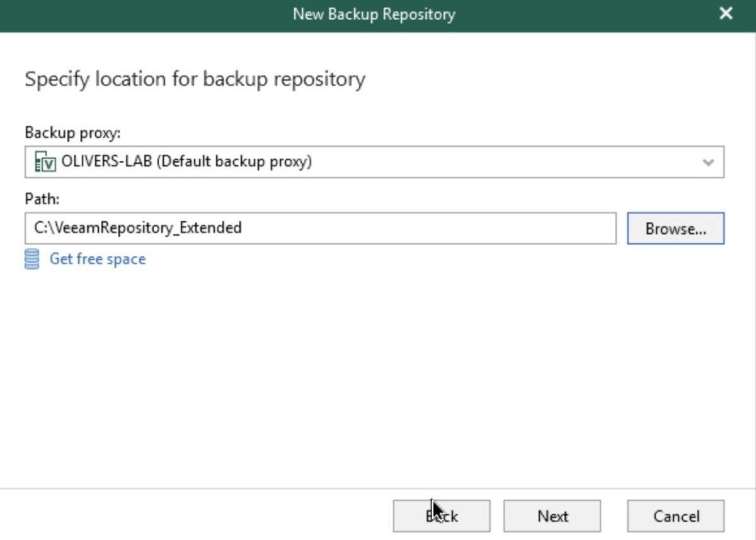Click the database icon beside Get free space
This screenshot has height=540, width=756.
tap(31, 259)
